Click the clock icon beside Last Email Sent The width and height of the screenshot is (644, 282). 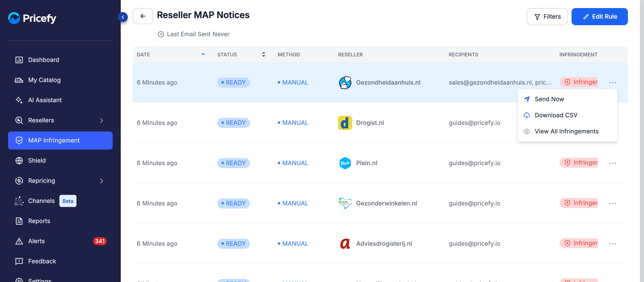coord(161,34)
